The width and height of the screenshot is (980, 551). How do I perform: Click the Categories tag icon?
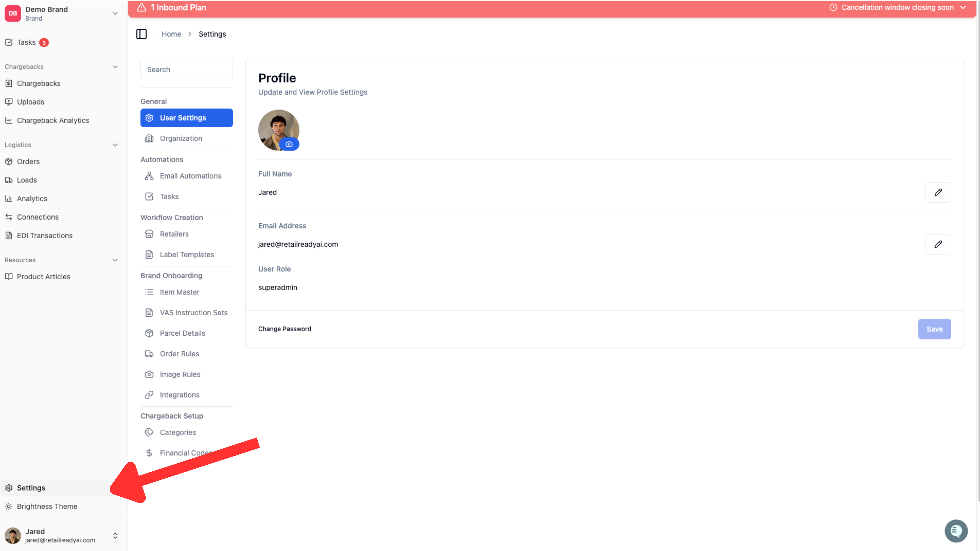click(x=149, y=432)
